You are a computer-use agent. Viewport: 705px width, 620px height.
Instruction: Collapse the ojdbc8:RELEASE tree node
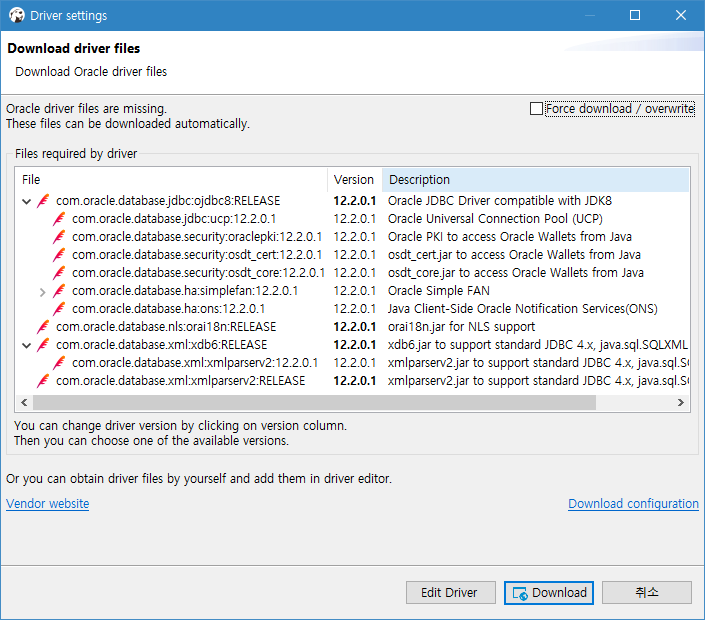[27, 201]
